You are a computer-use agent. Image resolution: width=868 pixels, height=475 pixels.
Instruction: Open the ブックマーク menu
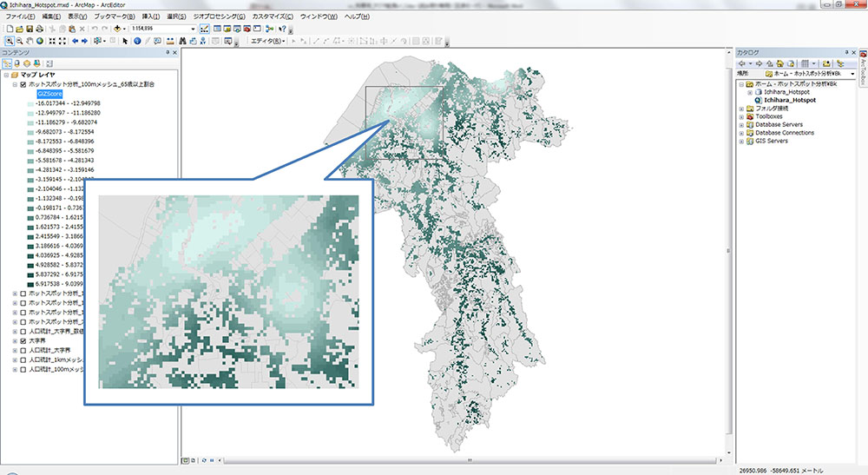tap(114, 16)
